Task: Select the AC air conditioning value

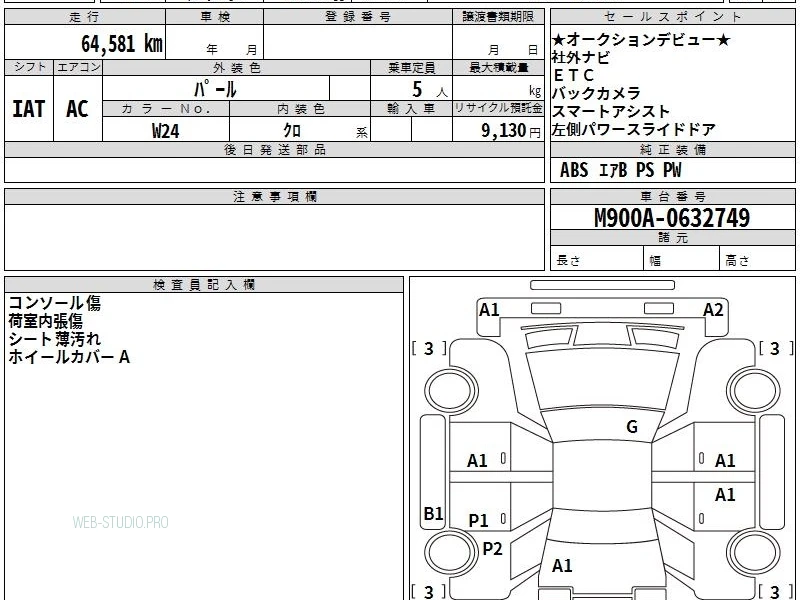Action: point(78,109)
